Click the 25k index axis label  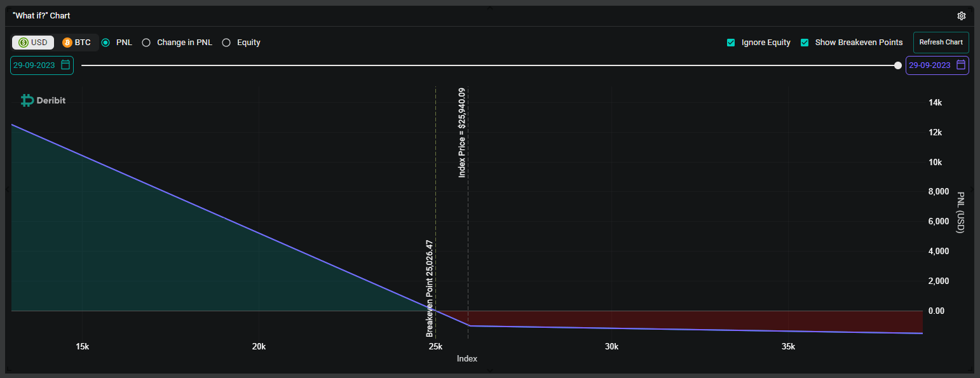pyautogui.click(x=435, y=346)
